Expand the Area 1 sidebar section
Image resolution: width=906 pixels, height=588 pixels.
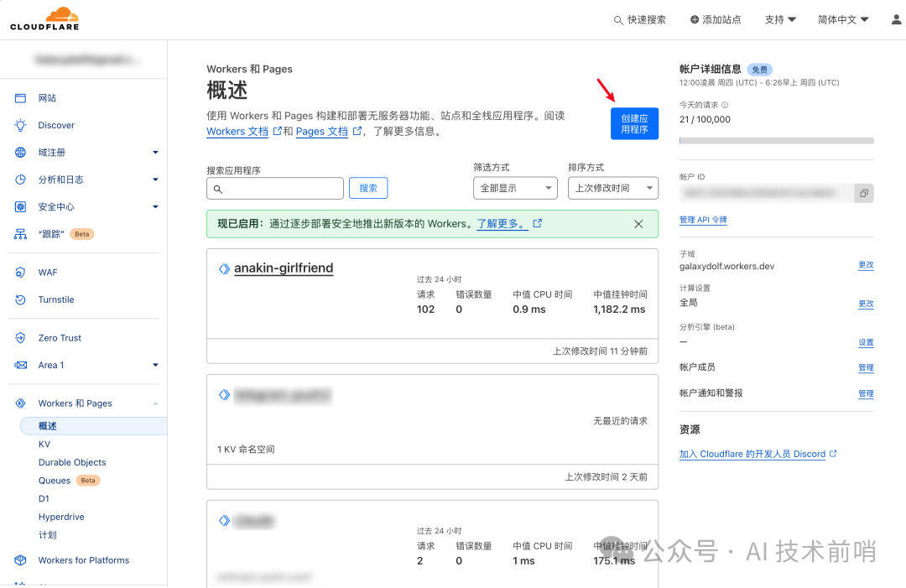pyautogui.click(x=155, y=365)
